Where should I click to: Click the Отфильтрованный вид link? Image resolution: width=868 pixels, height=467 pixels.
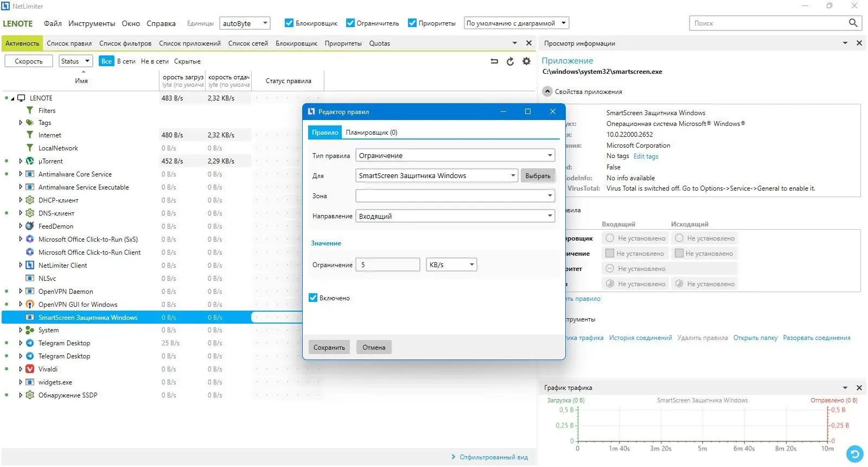tap(494, 457)
